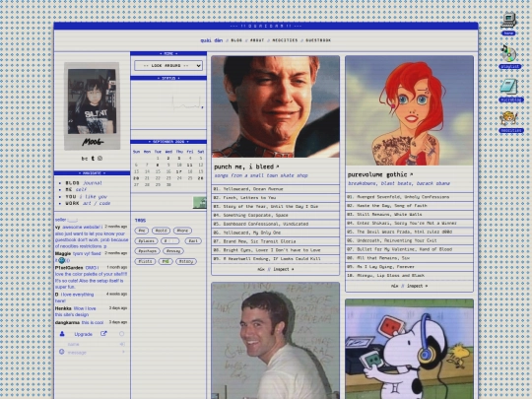Click the emoji icon beside message field

61,352
